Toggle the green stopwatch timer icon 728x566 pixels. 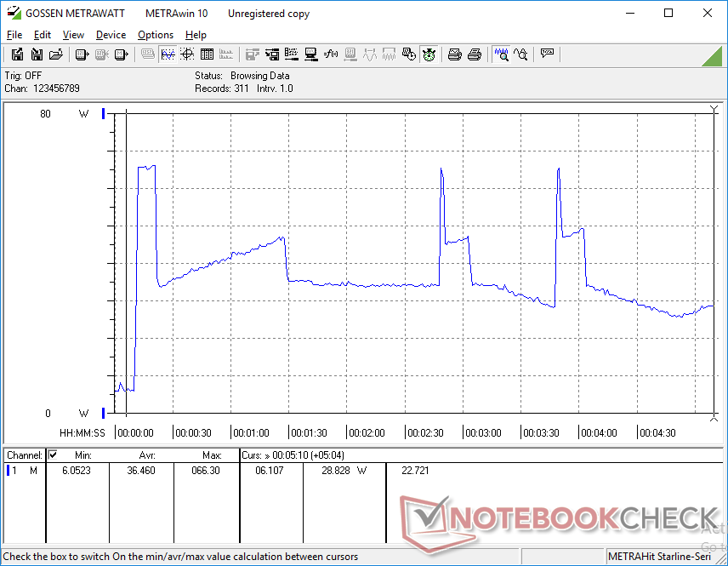pyautogui.click(x=429, y=54)
